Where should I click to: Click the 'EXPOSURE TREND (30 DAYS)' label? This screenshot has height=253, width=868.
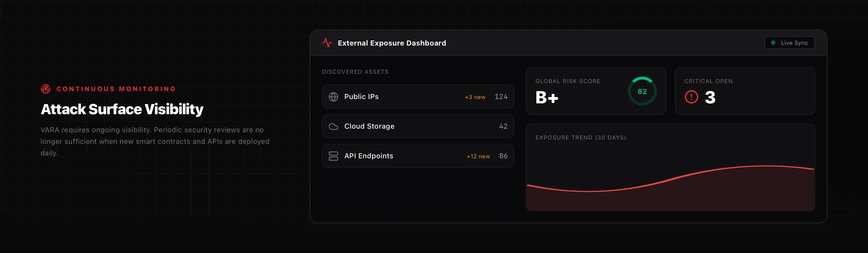pyautogui.click(x=581, y=138)
